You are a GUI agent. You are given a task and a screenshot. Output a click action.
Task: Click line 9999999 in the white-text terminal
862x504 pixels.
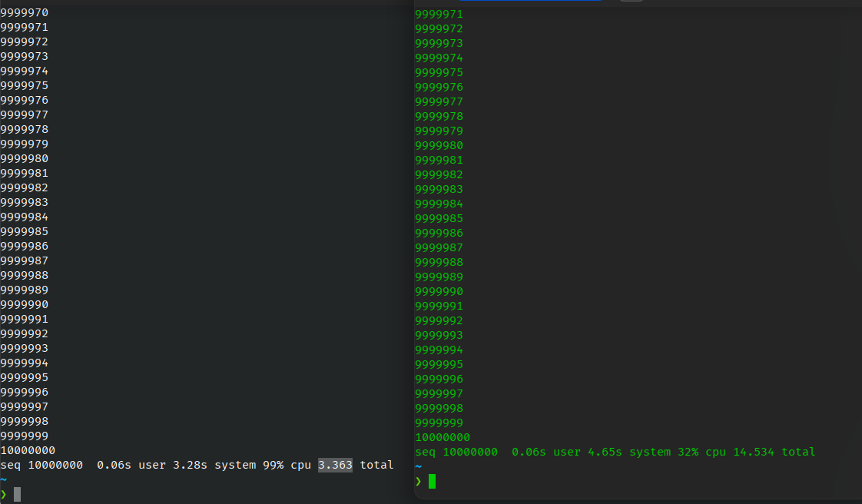click(24, 436)
